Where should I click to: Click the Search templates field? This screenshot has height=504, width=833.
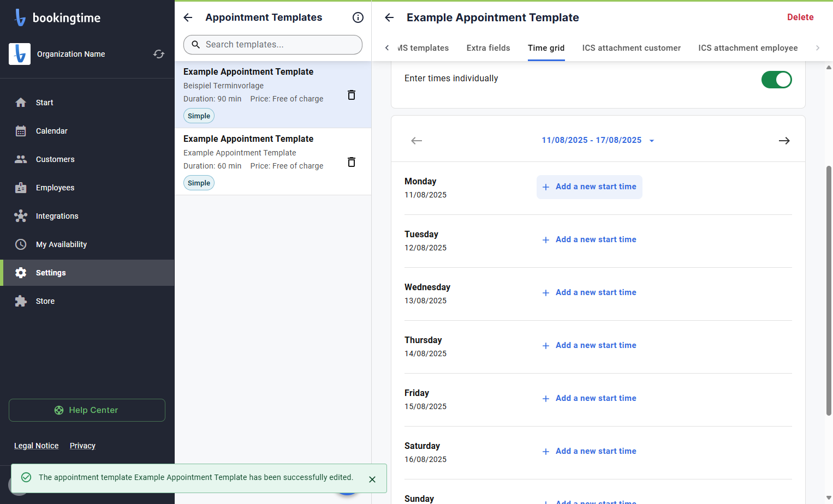click(x=273, y=45)
